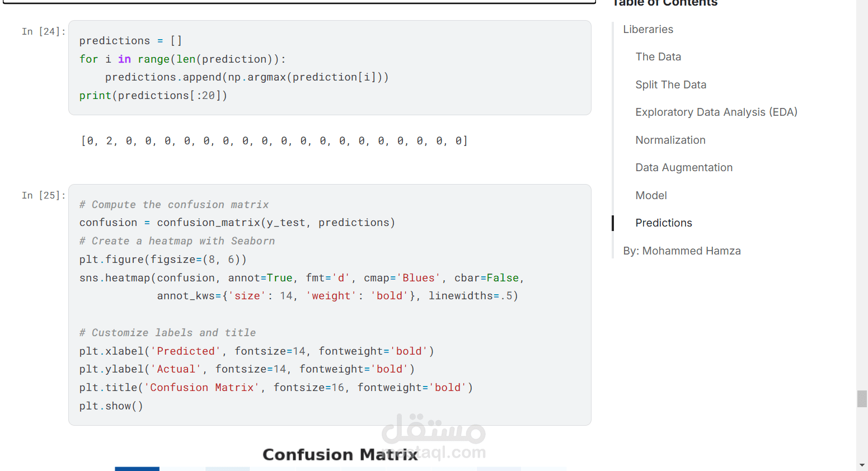Open the Liberaries section link

click(648, 30)
